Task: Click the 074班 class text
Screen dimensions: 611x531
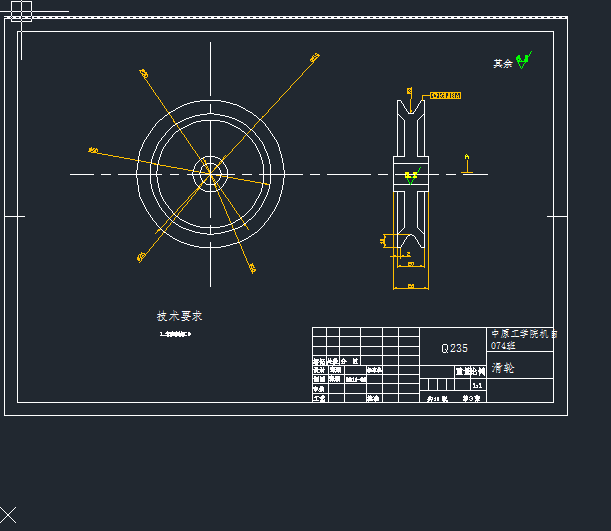Action: [503, 346]
